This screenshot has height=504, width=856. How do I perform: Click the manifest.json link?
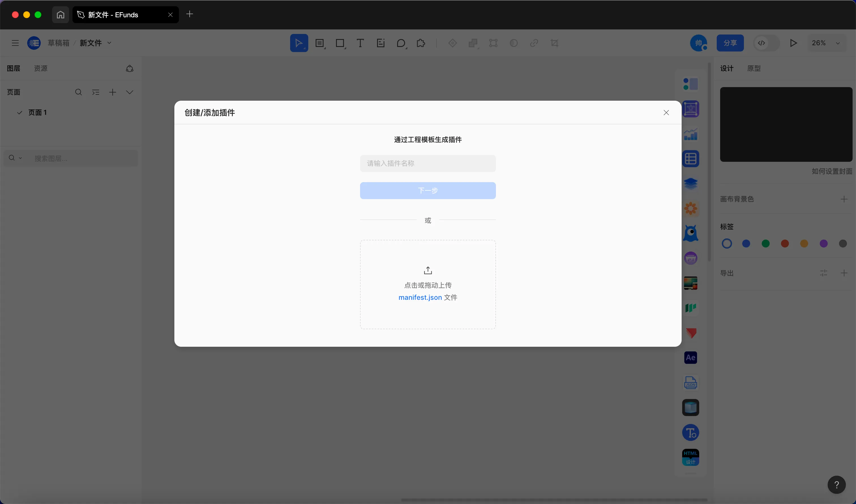tap(420, 298)
